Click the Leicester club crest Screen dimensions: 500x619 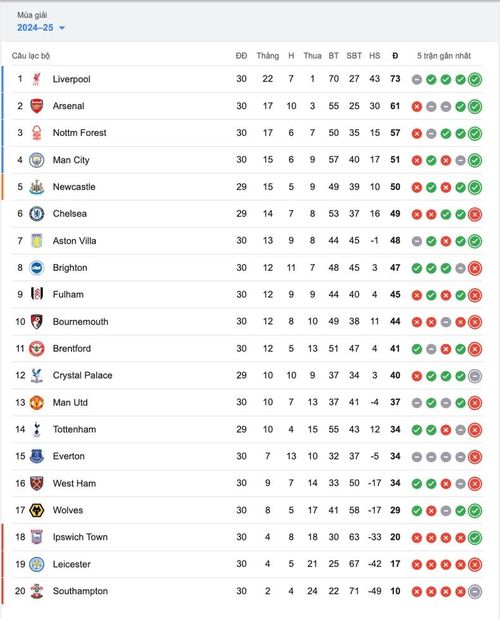pyautogui.click(x=37, y=564)
